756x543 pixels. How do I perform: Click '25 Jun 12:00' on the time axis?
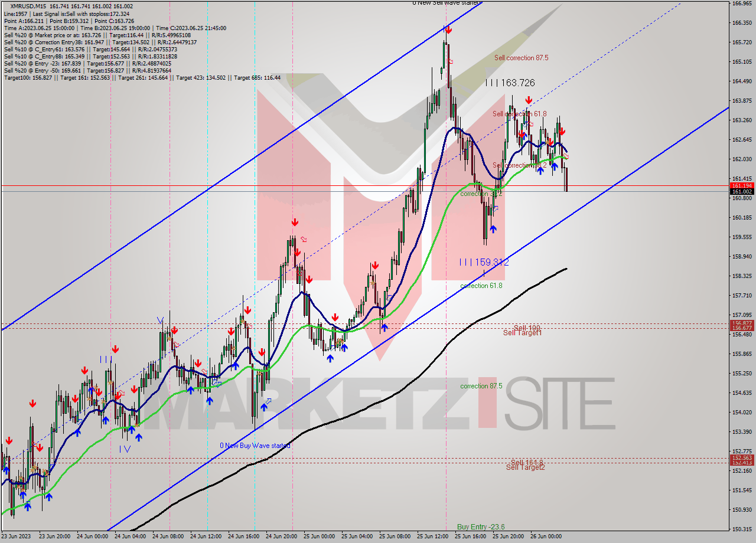click(x=432, y=537)
